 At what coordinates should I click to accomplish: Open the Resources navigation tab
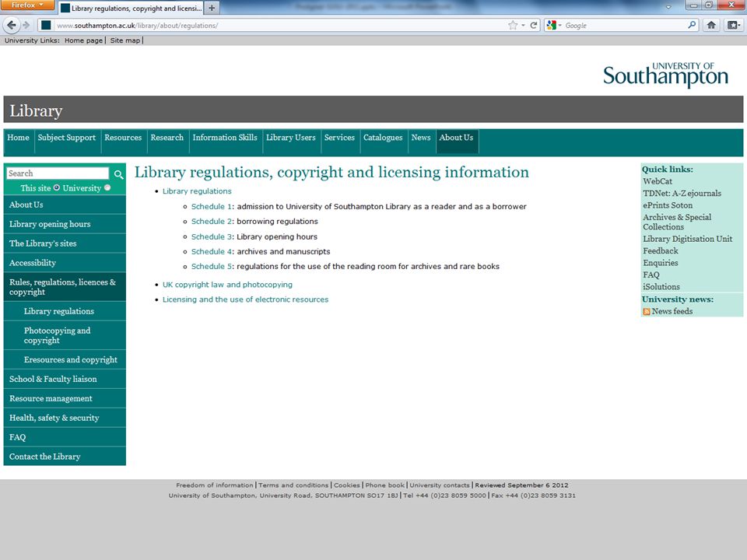click(123, 138)
